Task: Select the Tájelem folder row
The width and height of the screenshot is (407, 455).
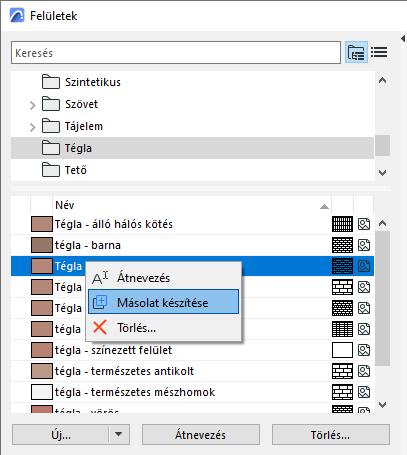Action: 192,126
